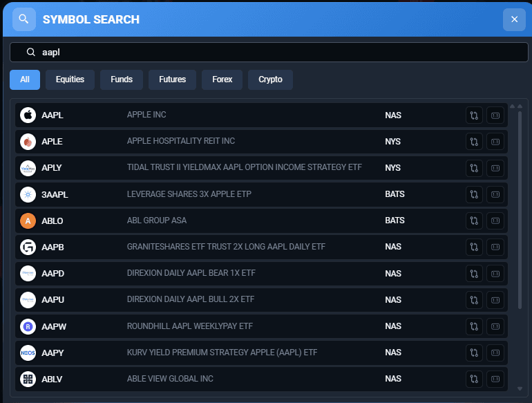Click the BATS exchange label for ABLO
Viewport: 532px width, 403px height.
pos(395,221)
